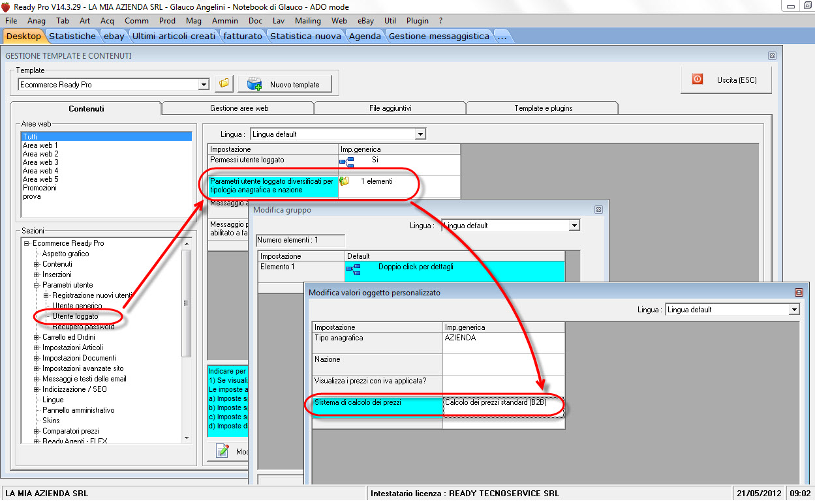Close the Modifica valori oggetto personalizzato window
This screenshot has width=815, height=504.
pos(799,293)
